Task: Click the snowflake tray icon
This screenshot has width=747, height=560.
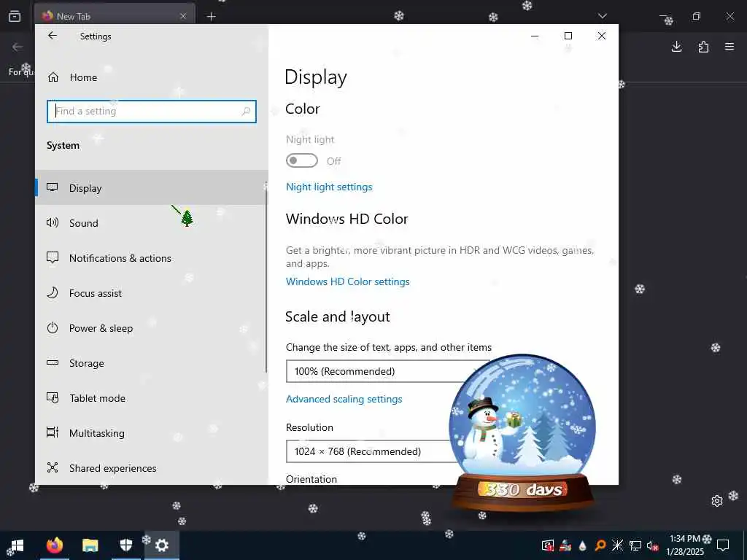Action: [x=617, y=545]
